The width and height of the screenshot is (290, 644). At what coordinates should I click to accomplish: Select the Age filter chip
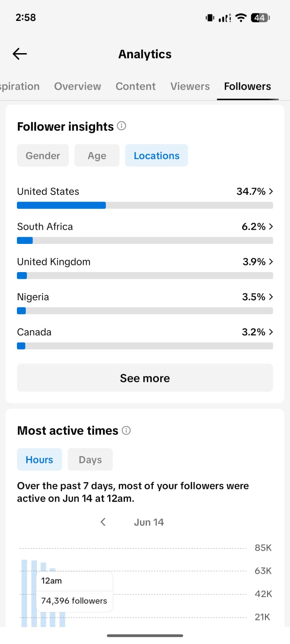point(97,155)
